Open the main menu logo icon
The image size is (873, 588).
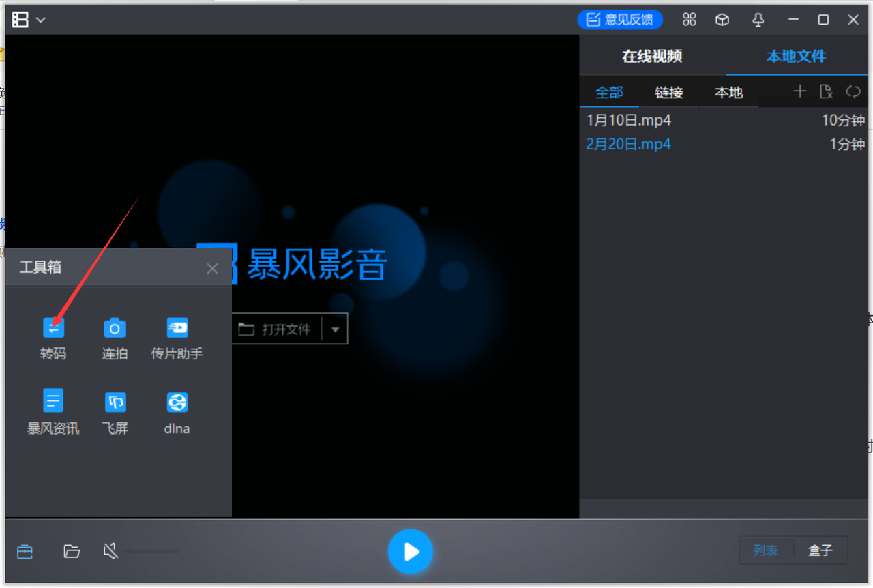[x=20, y=20]
